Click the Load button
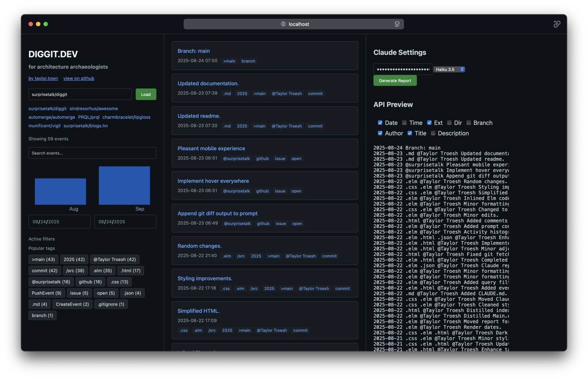The image size is (588, 379). click(146, 94)
